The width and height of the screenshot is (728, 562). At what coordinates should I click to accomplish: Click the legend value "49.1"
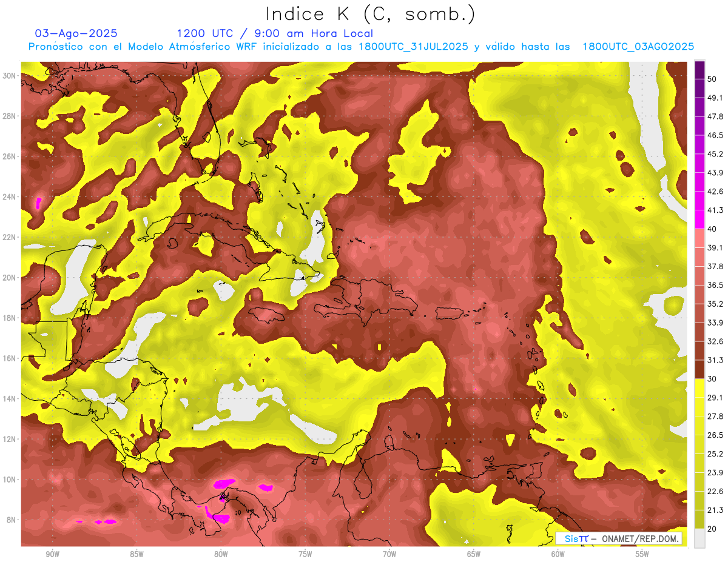[715, 98]
